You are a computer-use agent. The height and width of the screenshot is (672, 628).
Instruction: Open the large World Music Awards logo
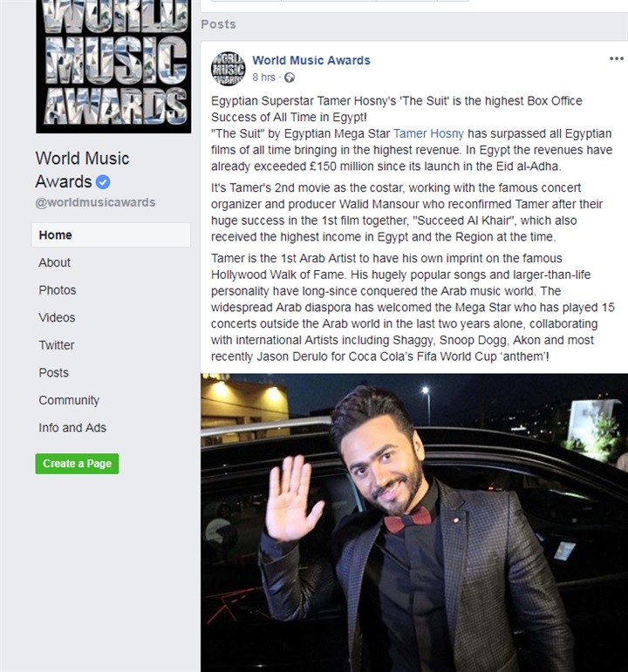click(x=113, y=66)
